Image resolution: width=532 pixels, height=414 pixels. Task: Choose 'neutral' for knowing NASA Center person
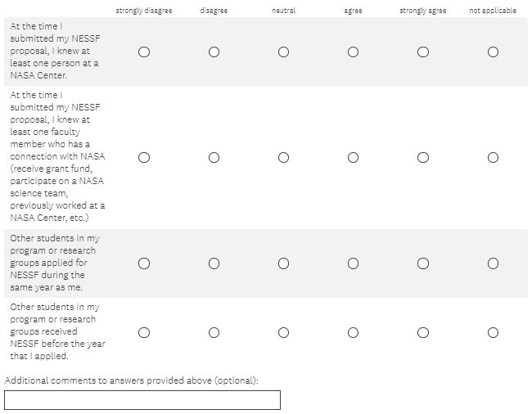coord(283,52)
